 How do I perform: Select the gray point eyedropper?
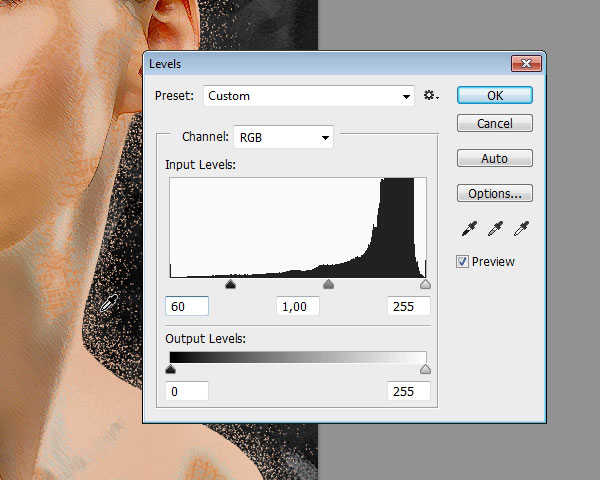click(495, 230)
